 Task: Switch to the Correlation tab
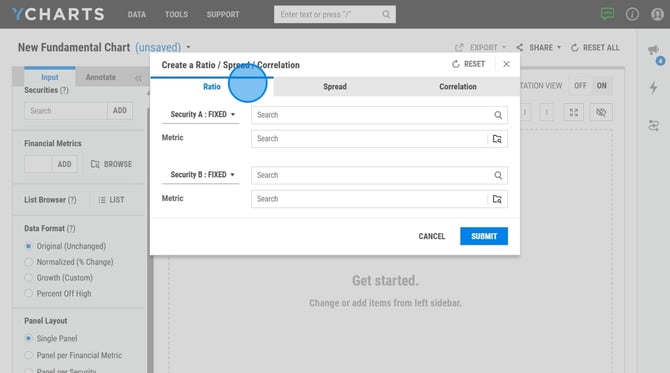click(458, 86)
